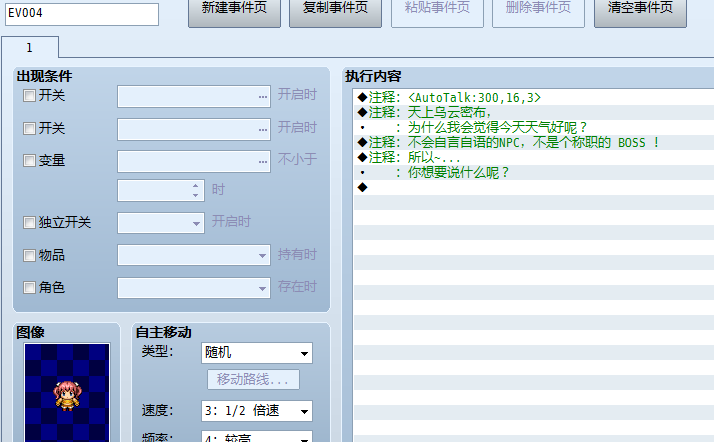Open the 速度 dropdown showing 1/2 倍速
The width and height of the screenshot is (714, 442).
257,411
